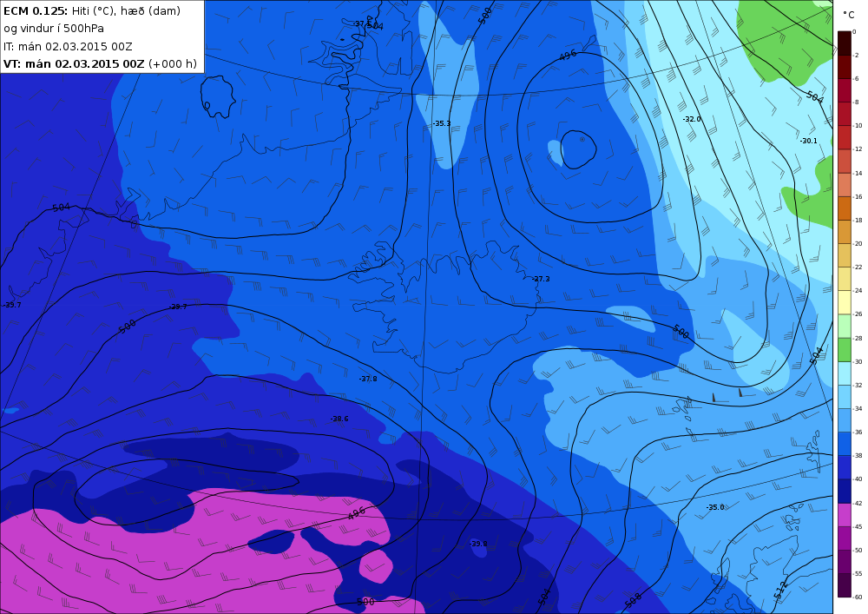Image resolution: width=868 pixels, height=614 pixels.
Task: Click the green swatch between -28 and -30
Action: (845, 350)
